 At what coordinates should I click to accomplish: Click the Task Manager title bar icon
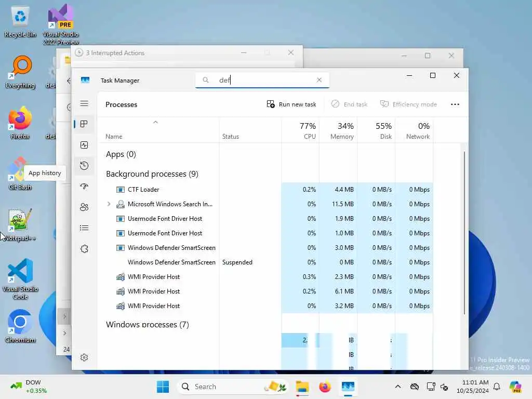click(x=85, y=81)
